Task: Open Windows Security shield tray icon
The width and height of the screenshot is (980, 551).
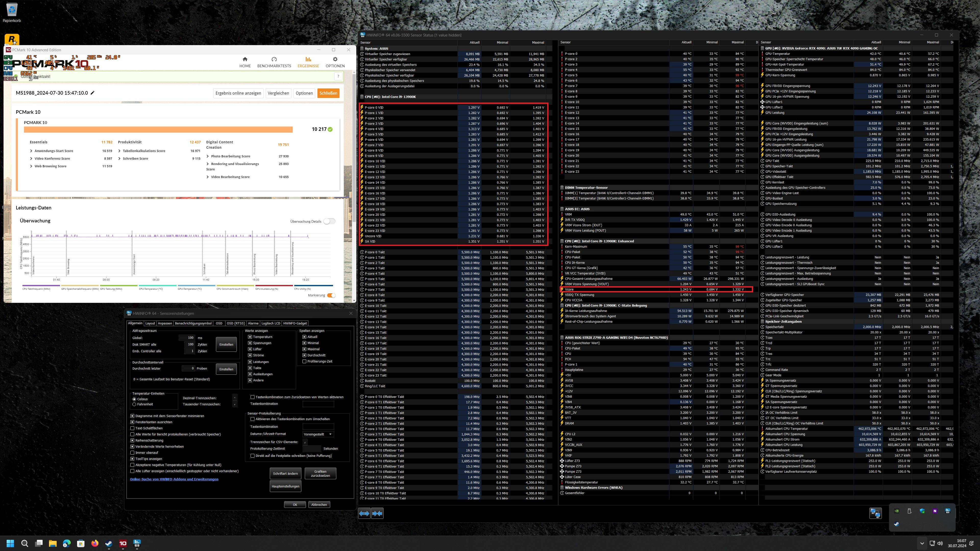Action: pyautogui.click(x=922, y=511)
